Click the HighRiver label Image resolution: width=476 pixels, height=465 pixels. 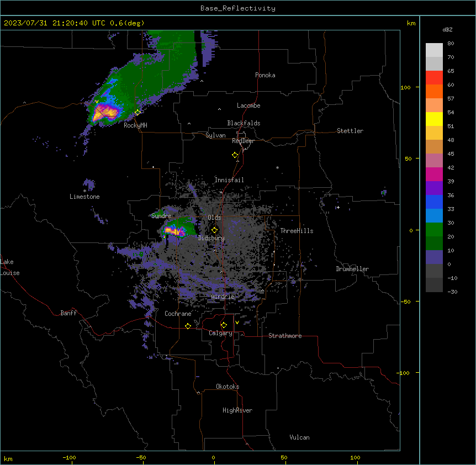point(237,410)
